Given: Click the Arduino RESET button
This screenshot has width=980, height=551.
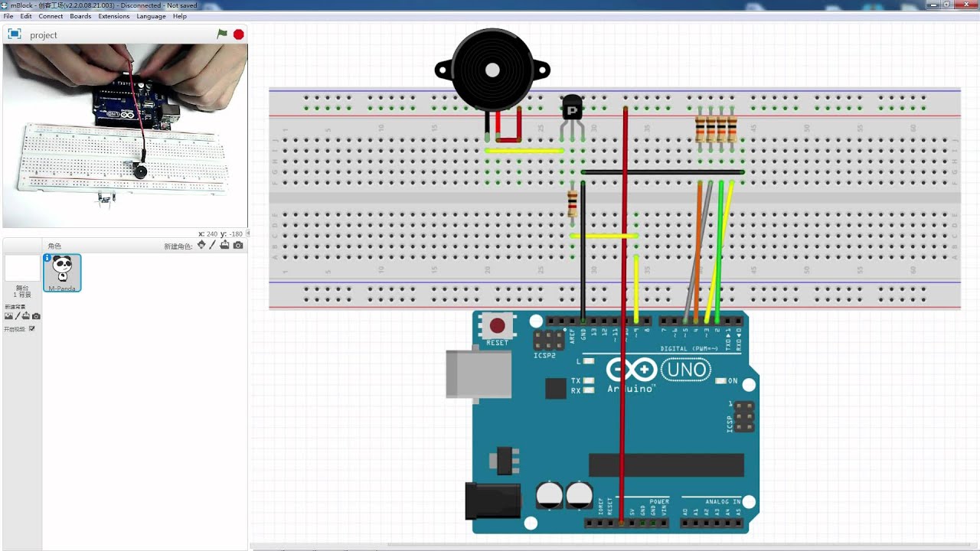Looking at the screenshot, I should 497,325.
